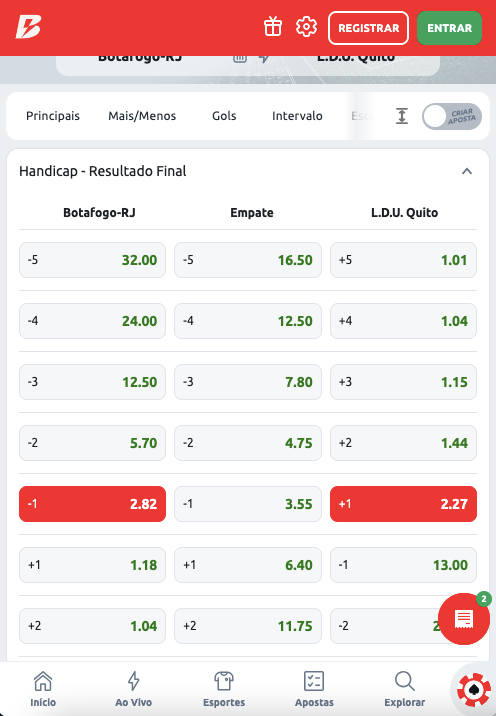
Task: Switch to Intervalo tab
Action: tap(297, 116)
